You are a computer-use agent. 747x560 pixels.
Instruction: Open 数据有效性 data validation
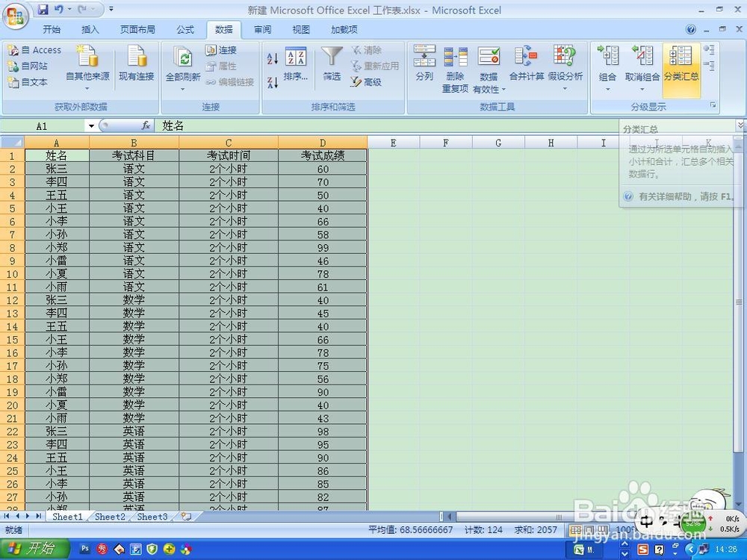[x=489, y=69]
